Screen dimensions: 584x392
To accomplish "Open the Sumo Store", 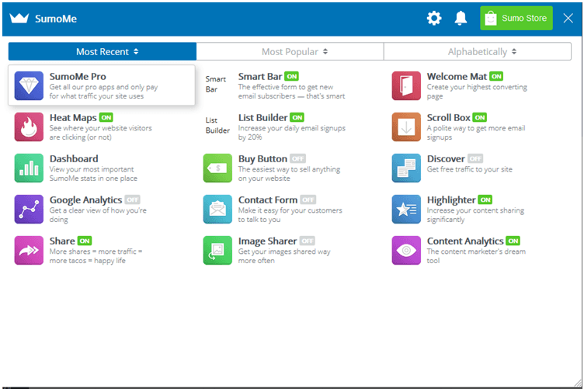I will [516, 18].
